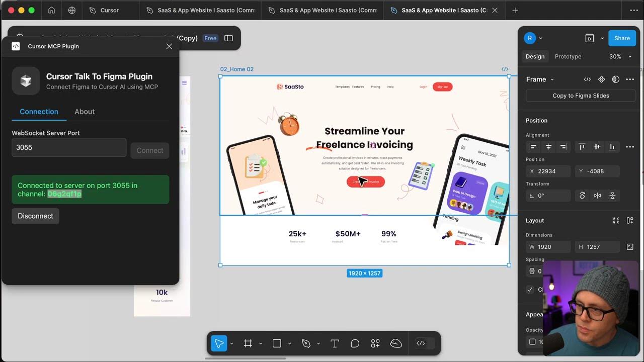This screenshot has height=362, width=644.
Task: Select the Rectangle shape tool
Action: [x=276, y=343]
